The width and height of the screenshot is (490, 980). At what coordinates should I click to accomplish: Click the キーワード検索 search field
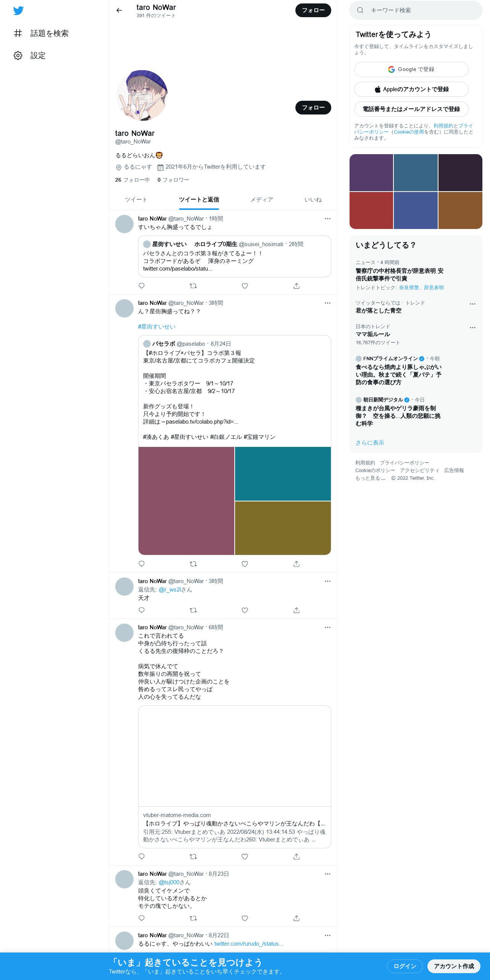pos(416,10)
